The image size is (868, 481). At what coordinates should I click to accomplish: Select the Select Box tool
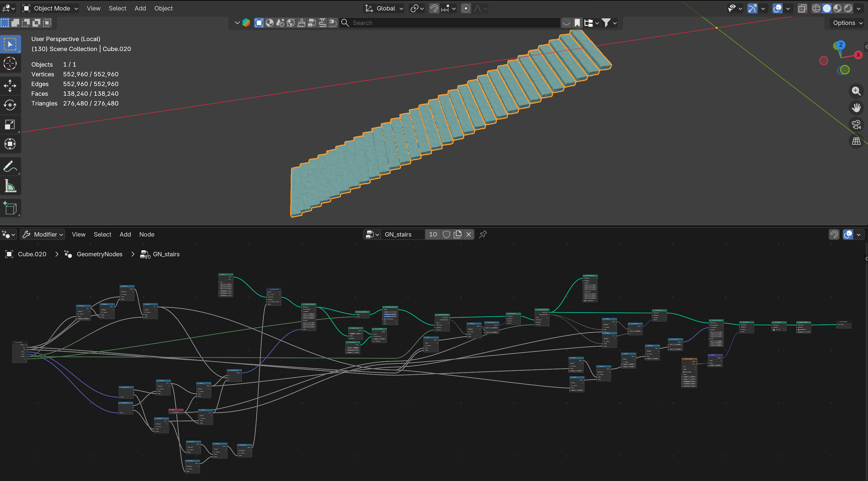point(10,44)
